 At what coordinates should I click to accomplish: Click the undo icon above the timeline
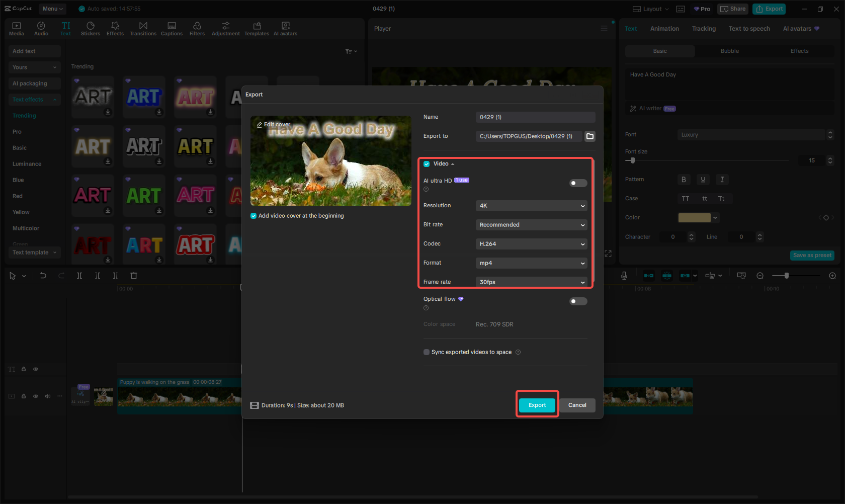43,275
